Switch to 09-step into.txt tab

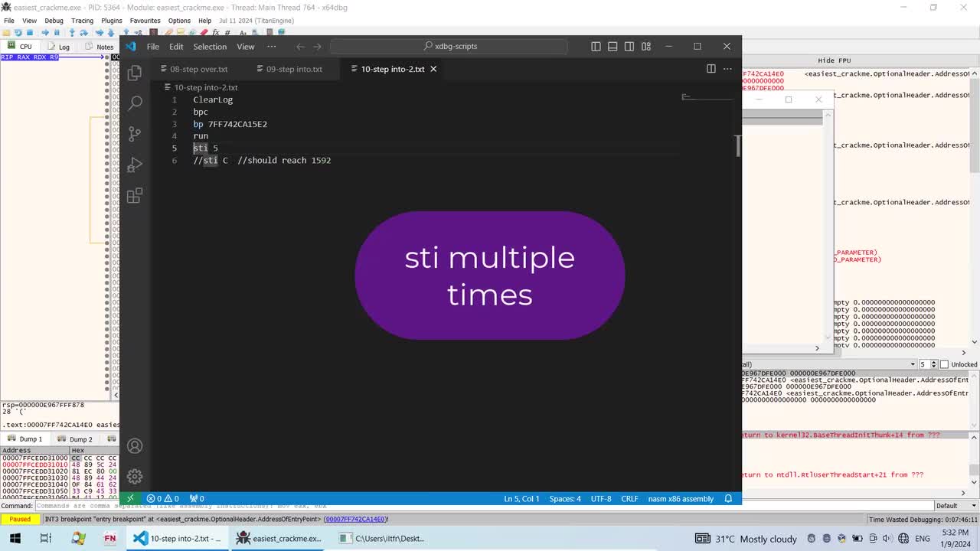289,69
